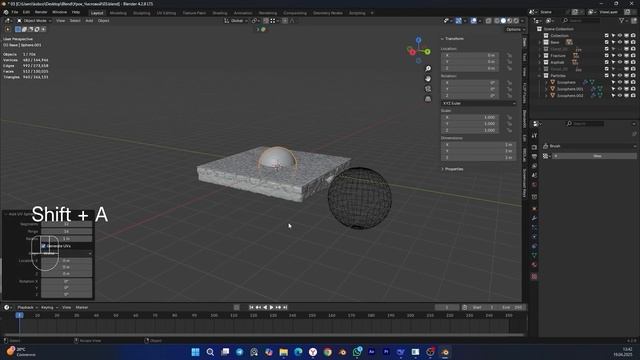The height and width of the screenshot is (360, 640).
Task: Choose the 'set new selection' mode icon
Action: coord(18,29)
